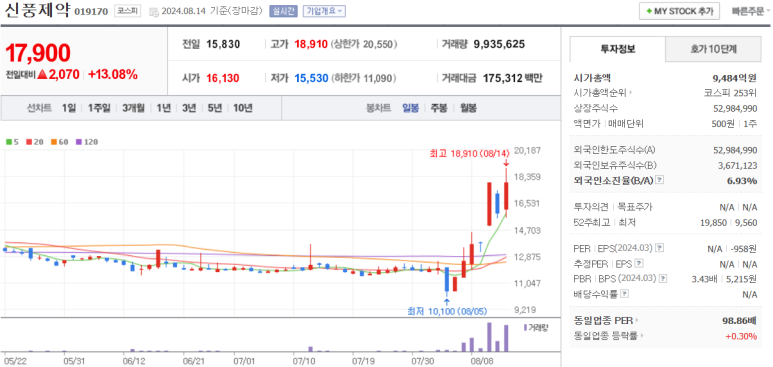Click the help icon next to 배당수익률
The image size is (773, 367).
pos(625,294)
